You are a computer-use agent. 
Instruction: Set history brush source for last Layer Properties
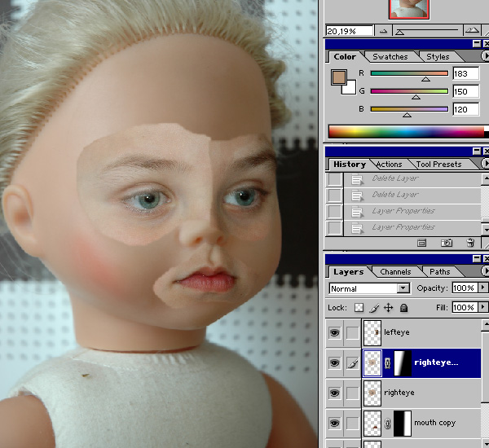click(334, 228)
